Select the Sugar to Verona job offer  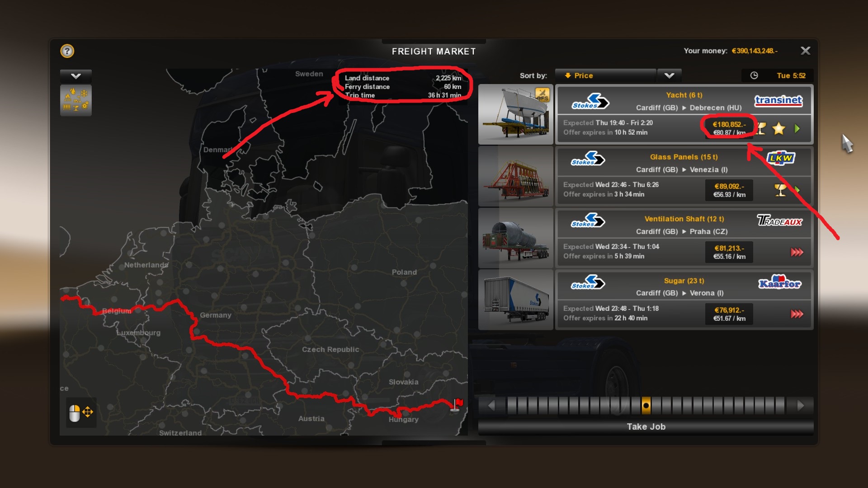684,300
